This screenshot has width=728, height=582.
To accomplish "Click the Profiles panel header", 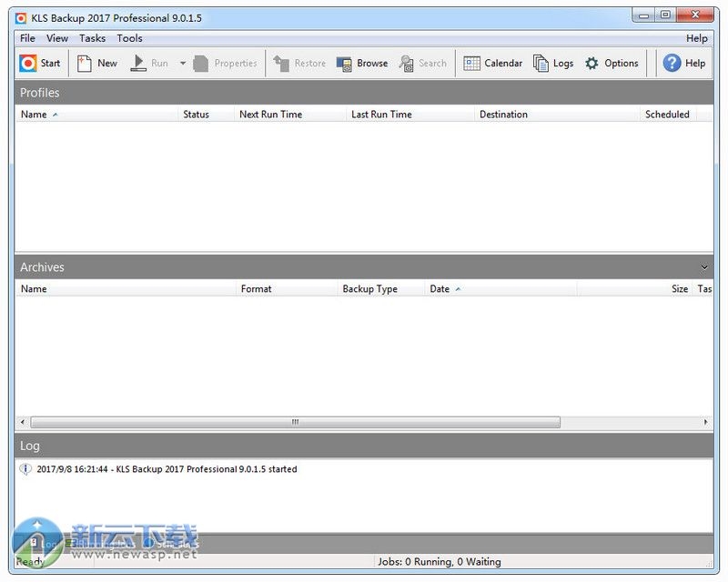I will pos(364,93).
